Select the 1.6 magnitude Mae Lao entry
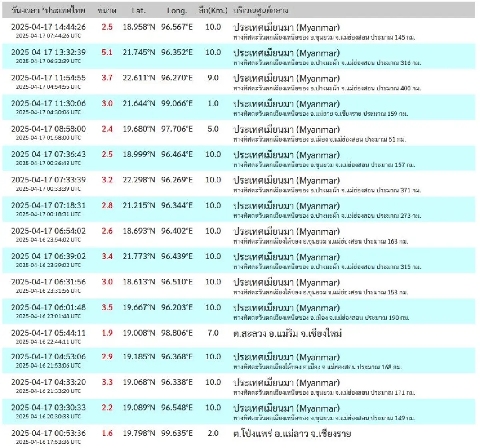Screen dimensions: 480x448 click(x=106, y=432)
